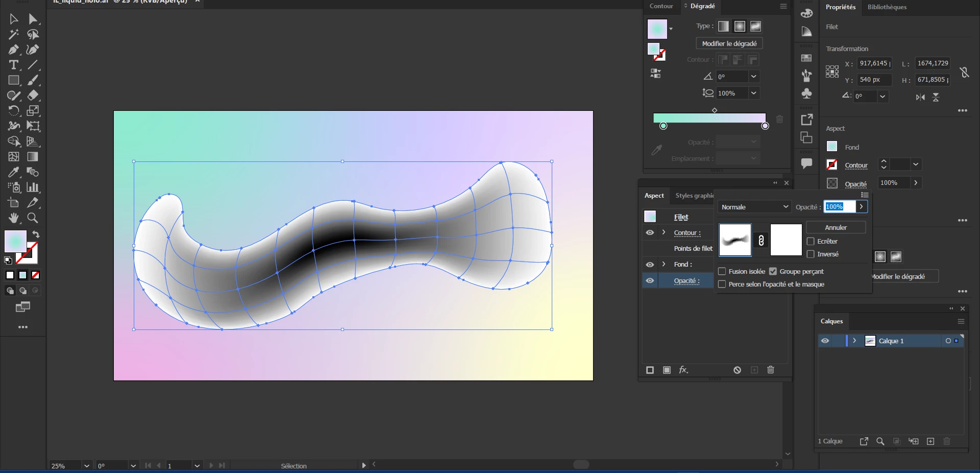This screenshot has height=473, width=980.
Task: Select the Column Graph tool
Action: pos(33,187)
